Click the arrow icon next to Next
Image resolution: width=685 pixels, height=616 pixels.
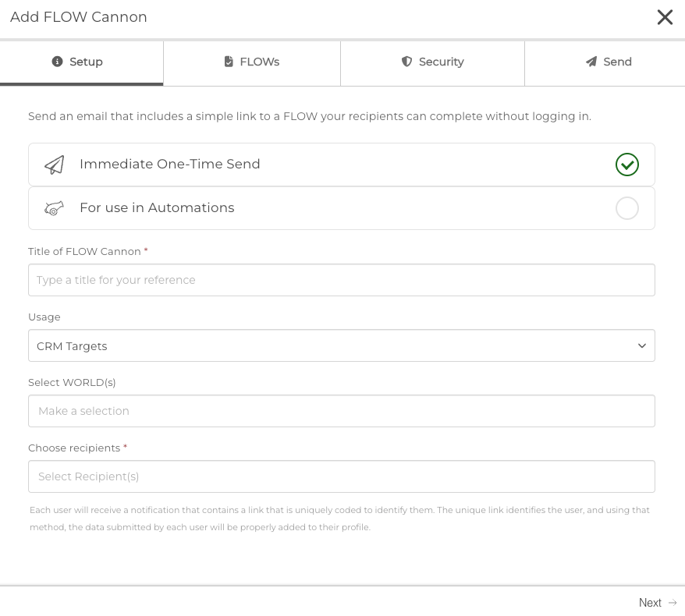pos(673,603)
